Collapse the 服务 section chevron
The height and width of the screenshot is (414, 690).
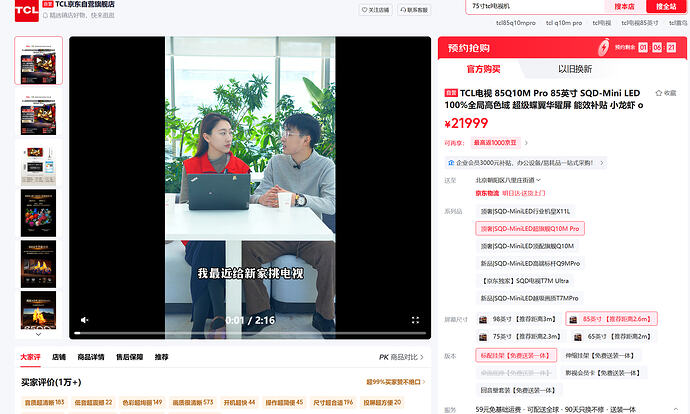pyautogui.click(x=676, y=409)
